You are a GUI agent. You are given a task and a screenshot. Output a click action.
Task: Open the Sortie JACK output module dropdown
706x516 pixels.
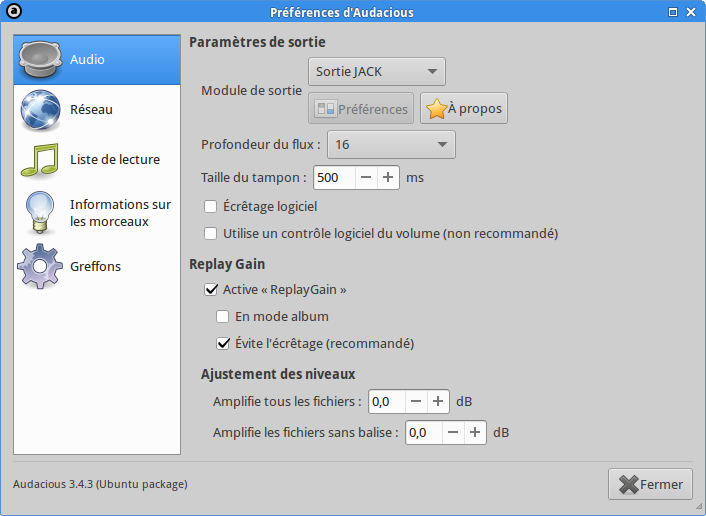tap(376, 72)
